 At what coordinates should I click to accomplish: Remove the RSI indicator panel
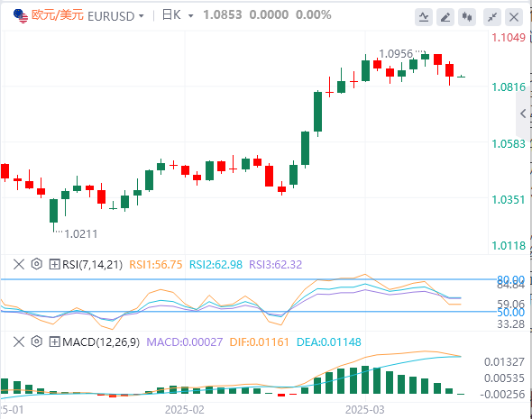click(x=19, y=264)
